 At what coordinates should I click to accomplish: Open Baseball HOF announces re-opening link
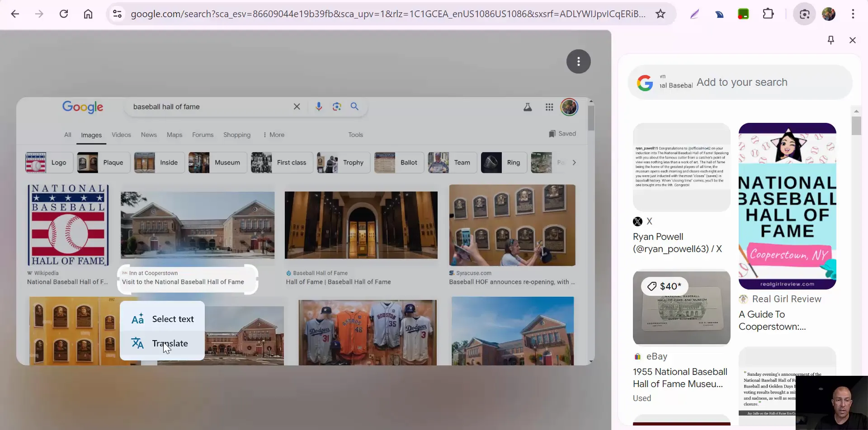[x=512, y=282]
